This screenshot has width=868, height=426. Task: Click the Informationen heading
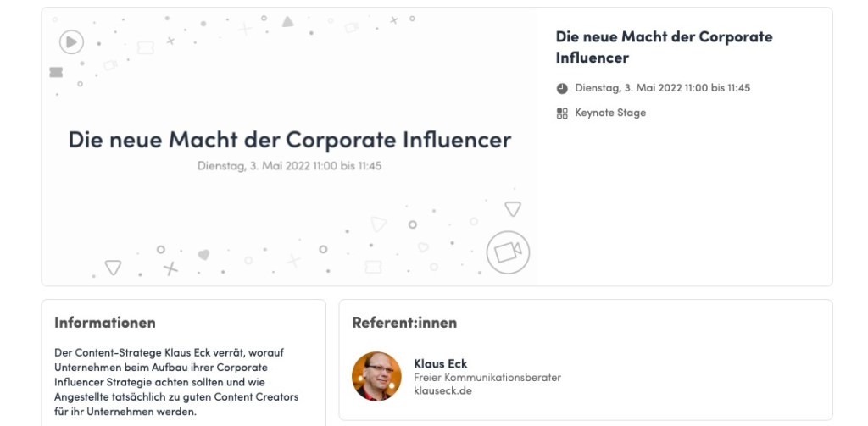coord(105,323)
